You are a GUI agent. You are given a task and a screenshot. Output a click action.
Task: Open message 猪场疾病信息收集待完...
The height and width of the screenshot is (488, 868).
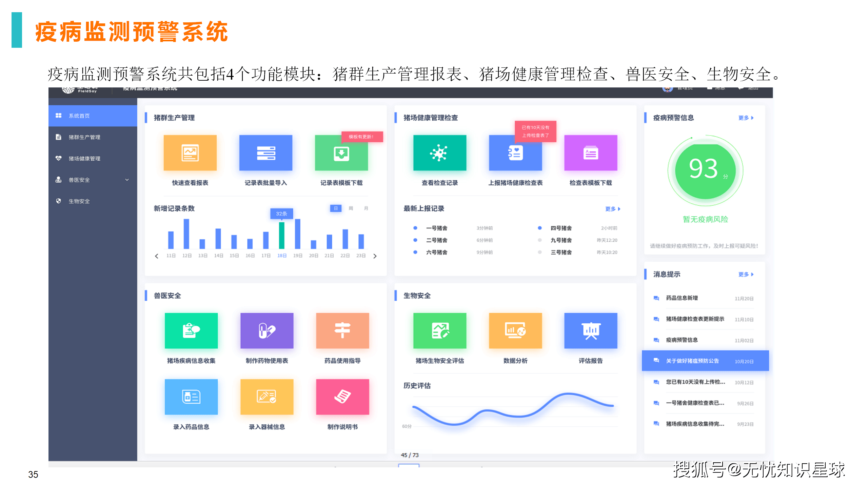[x=704, y=424]
